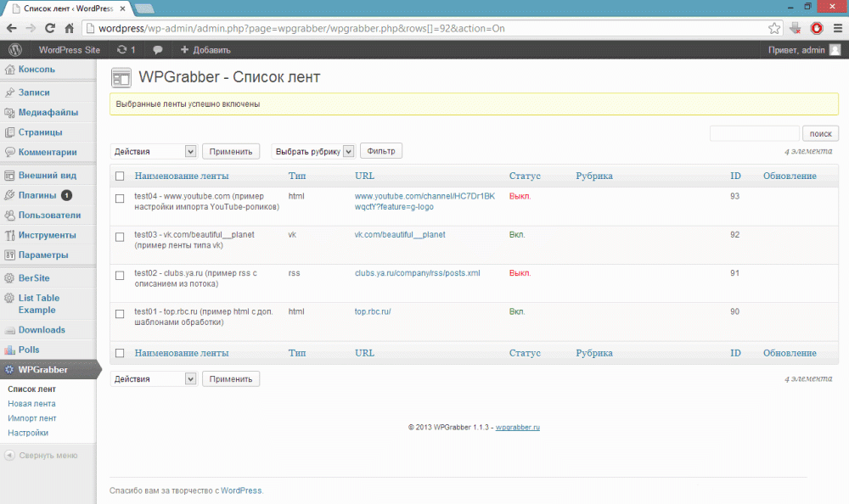Viewport: 849px width, 504px height.
Task: Open Плагины in the sidebar menu
Action: 37,195
